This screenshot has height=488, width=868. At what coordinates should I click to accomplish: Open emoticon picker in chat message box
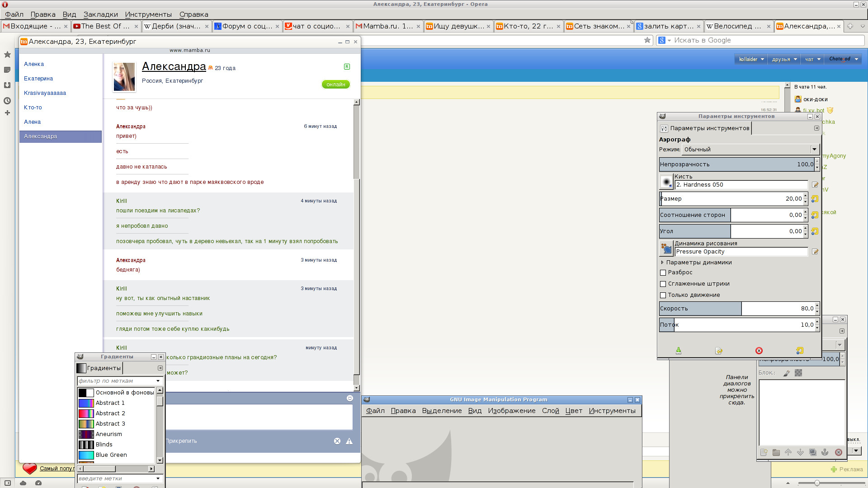(349, 398)
